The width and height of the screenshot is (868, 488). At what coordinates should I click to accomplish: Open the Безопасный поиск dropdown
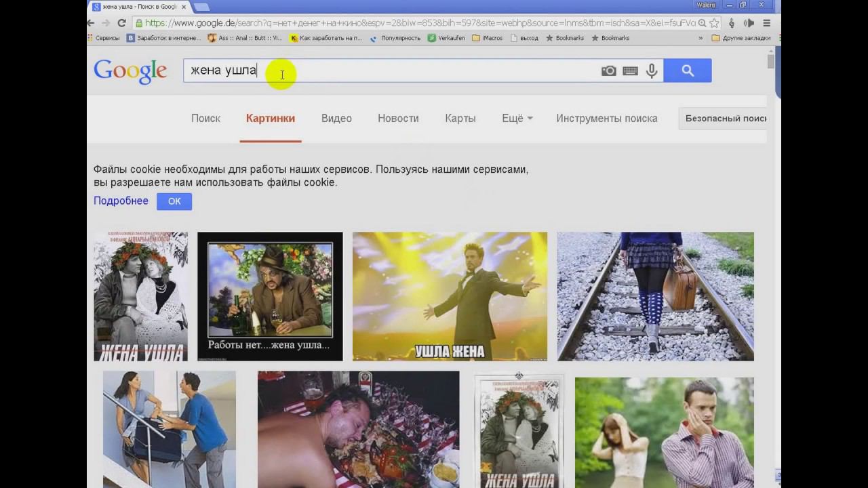click(x=724, y=118)
